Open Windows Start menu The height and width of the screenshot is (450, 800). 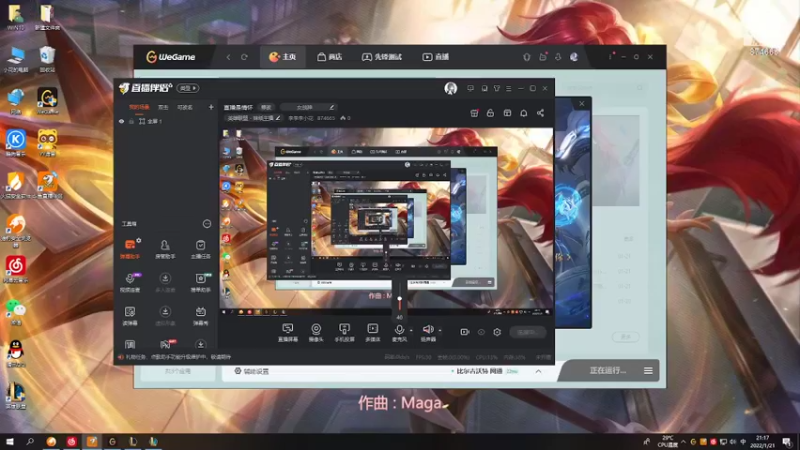(10, 442)
